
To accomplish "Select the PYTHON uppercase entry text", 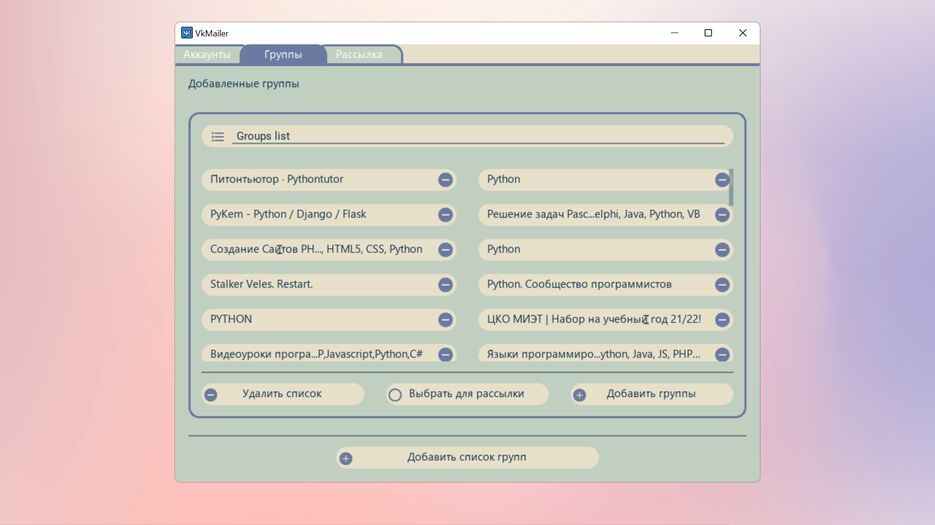I will pyautogui.click(x=231, y=319).
